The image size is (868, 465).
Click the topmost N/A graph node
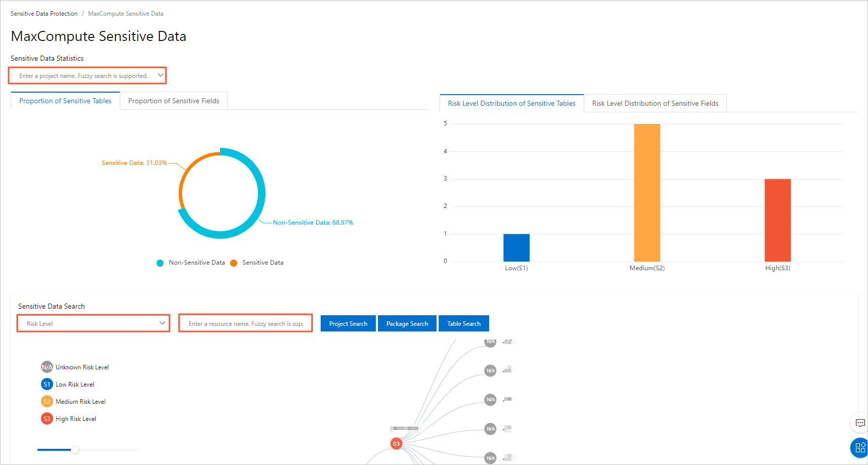(x=490, y=342)
